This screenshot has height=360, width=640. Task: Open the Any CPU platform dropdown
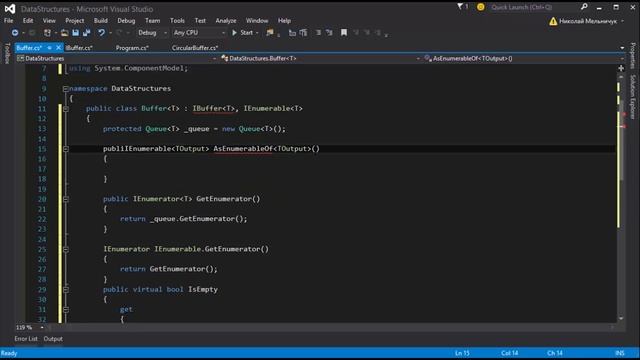tap(199, 33)
